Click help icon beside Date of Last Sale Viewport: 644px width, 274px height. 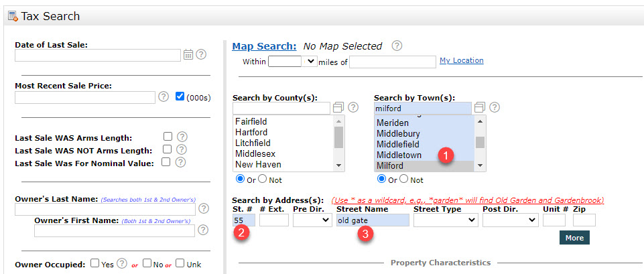(201, 55)
